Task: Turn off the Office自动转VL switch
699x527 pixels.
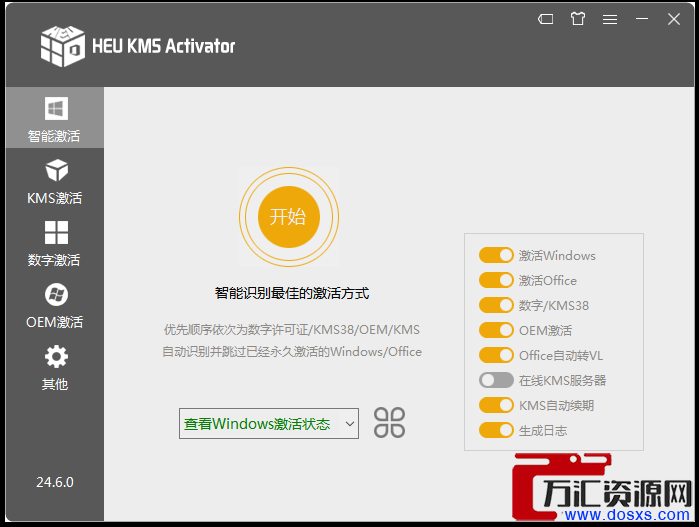Action: (x=496, y=355)
